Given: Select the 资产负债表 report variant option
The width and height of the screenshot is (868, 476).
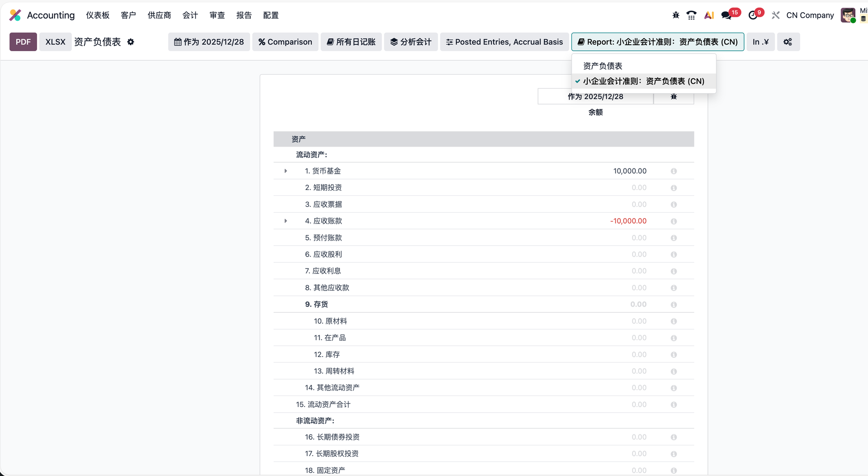Looking at the screenshot, I should 603,66.
